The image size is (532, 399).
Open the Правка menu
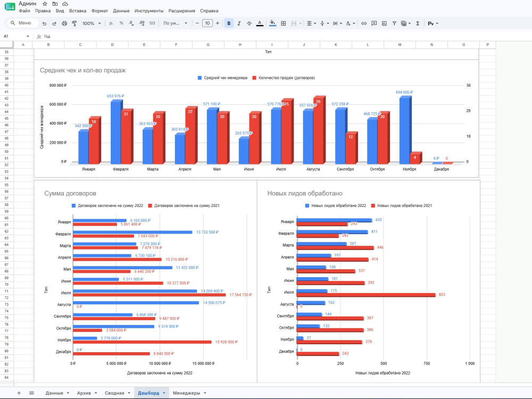click(x=43, y=11)
